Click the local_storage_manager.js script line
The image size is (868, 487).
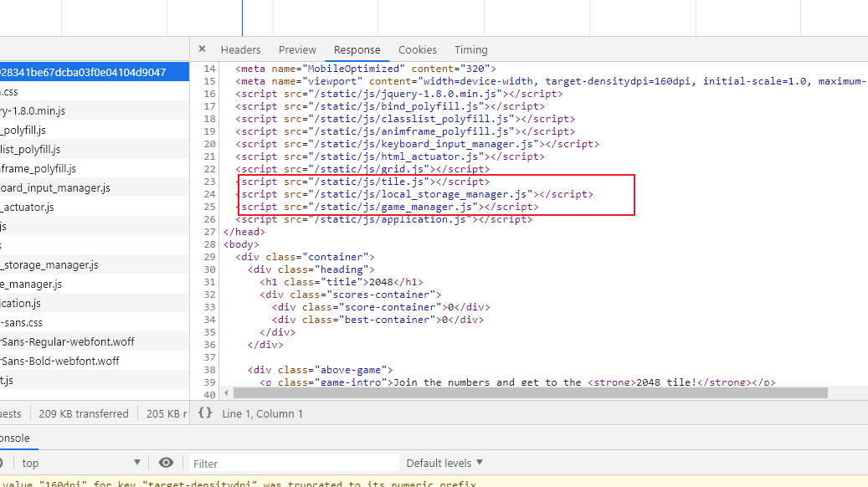414,194
